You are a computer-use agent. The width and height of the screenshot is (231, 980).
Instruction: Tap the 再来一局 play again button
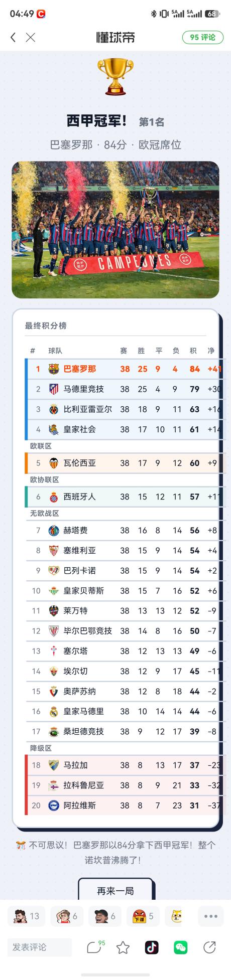[x=115, y=891]
